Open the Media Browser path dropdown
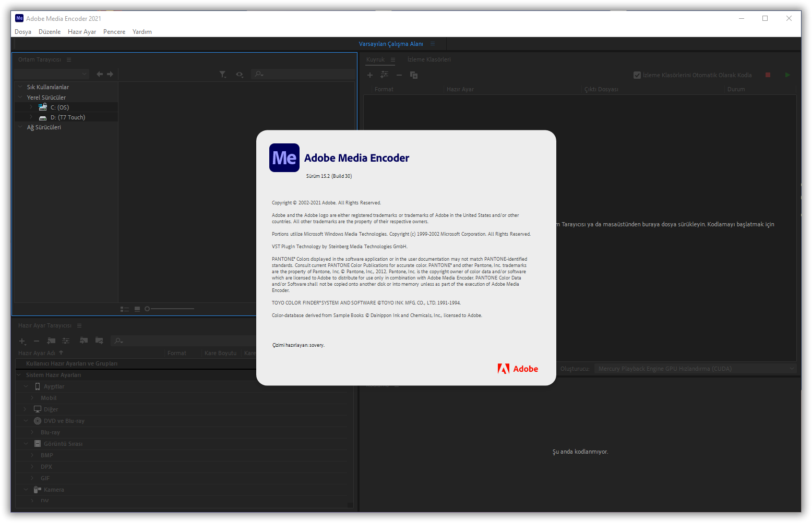The image size is (812, 523). coord(51,74)
